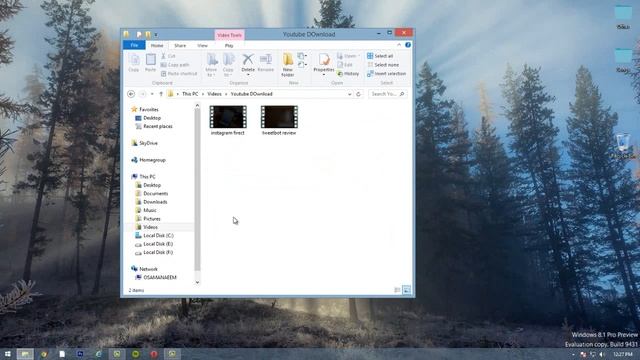
Task: Click the Properties icon
Action: (324, 60)
